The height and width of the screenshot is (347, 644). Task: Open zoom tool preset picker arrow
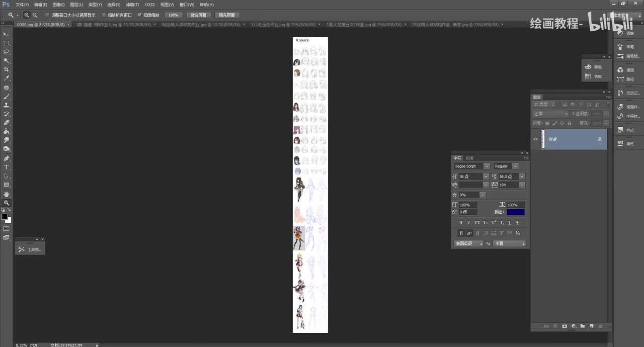(17, 15)
